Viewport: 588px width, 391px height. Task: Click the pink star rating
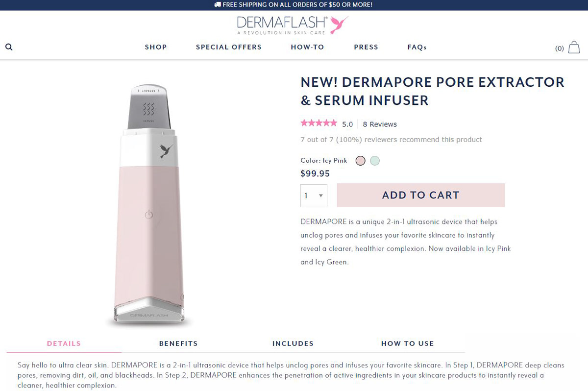coord(318,123)
